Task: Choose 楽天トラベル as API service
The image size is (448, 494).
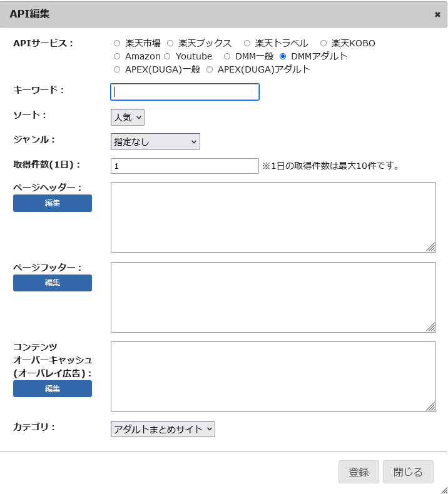Action: 247,43
